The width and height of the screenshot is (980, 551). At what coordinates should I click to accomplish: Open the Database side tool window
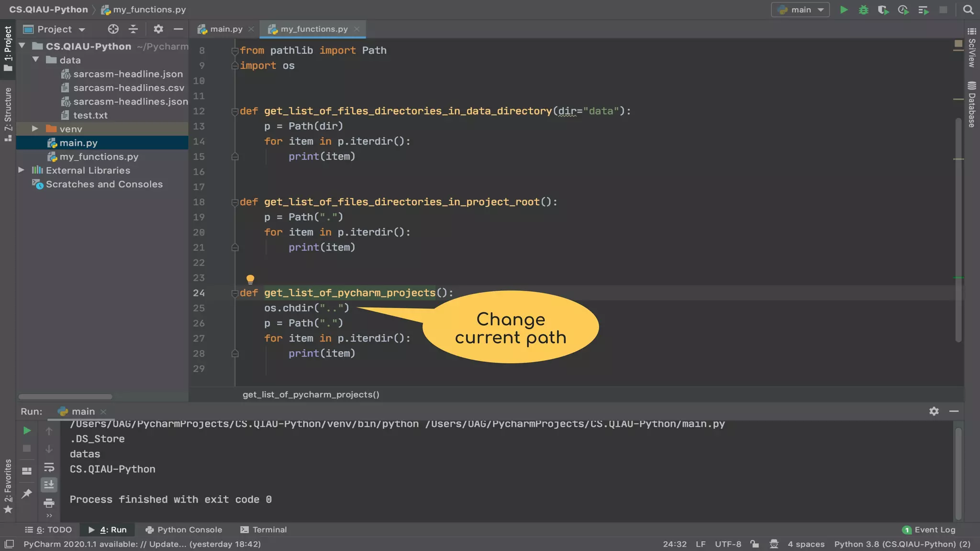972,105
